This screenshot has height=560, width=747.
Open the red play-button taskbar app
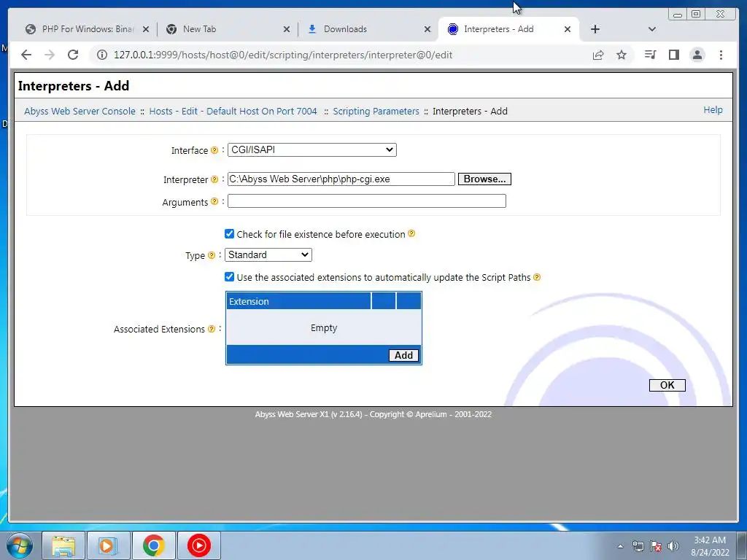pyautogui.click(x=198, y=545)
